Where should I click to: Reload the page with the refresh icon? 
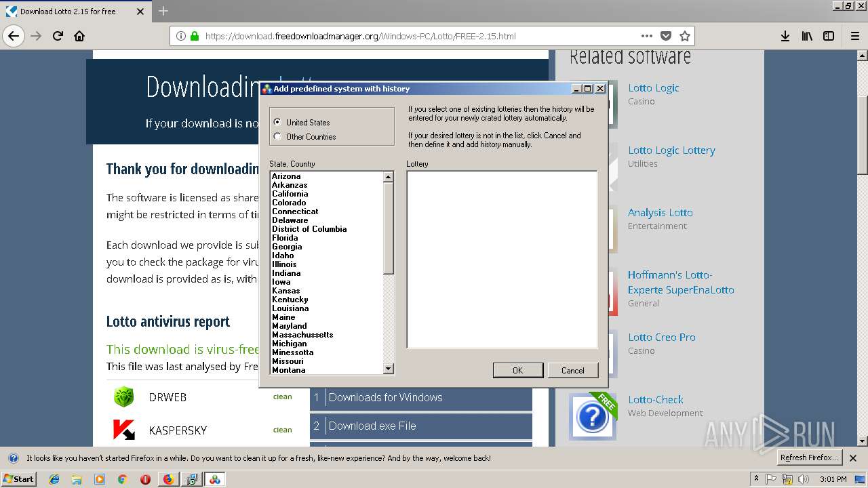point(58,36)
